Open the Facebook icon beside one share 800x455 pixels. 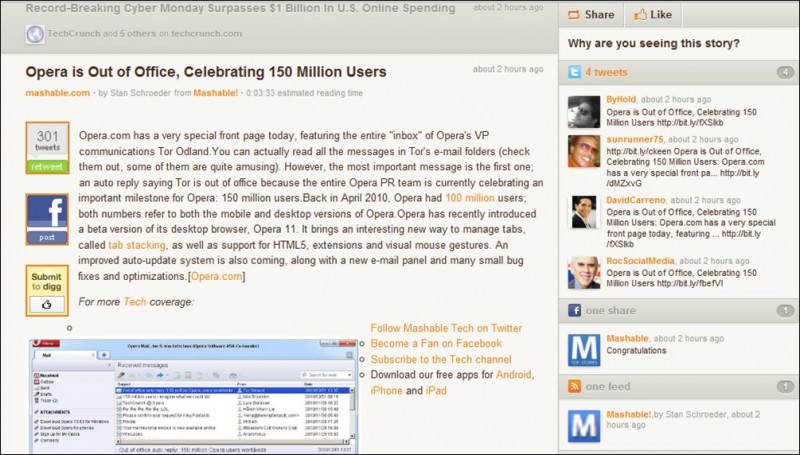(x=574, y=310)
